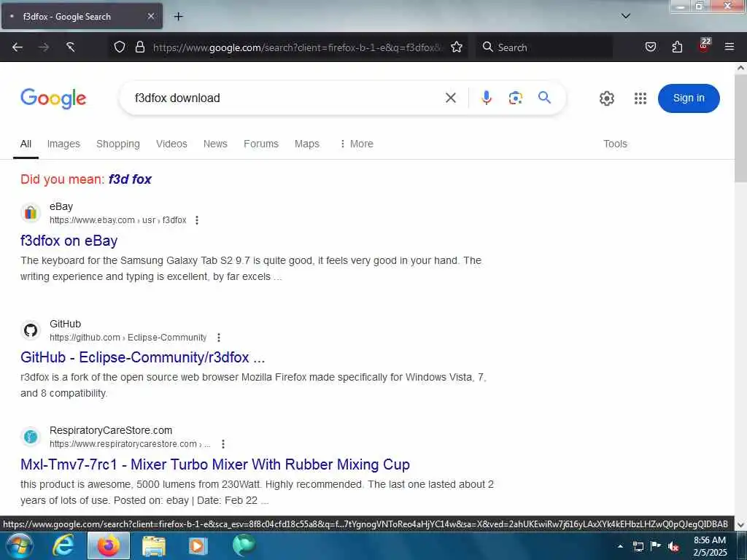
Task: Open Windows Explorer folder in taskbar
Action: [153, 545]
